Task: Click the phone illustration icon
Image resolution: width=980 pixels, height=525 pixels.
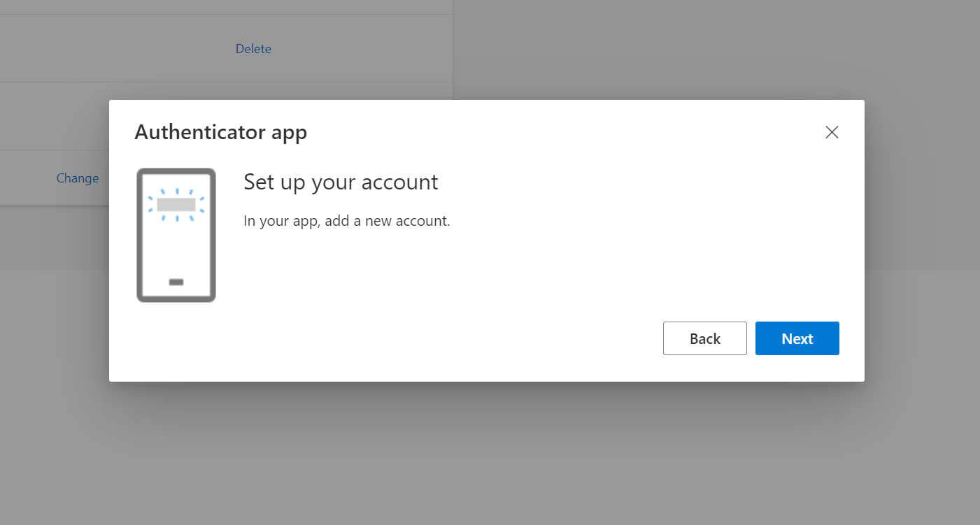Action: (x=176, y=235)
